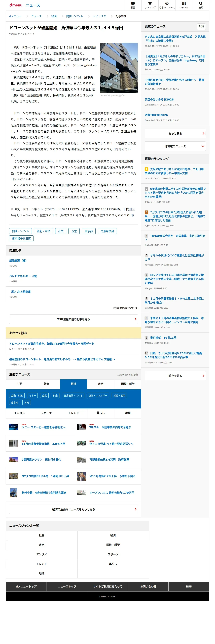Click the 税金 subcategory tag

(x=55, y=396)
